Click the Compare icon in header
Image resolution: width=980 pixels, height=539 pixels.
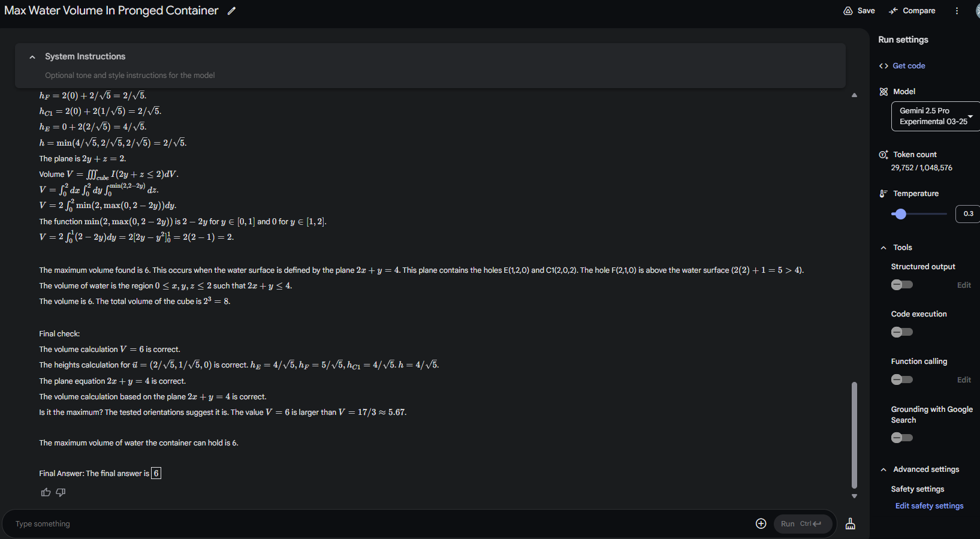[893, 11]
